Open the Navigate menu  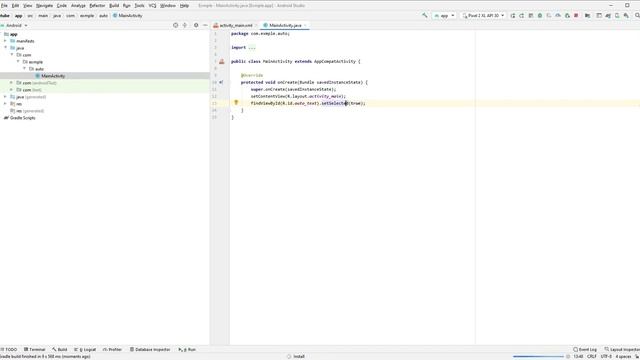pos(44,6)
